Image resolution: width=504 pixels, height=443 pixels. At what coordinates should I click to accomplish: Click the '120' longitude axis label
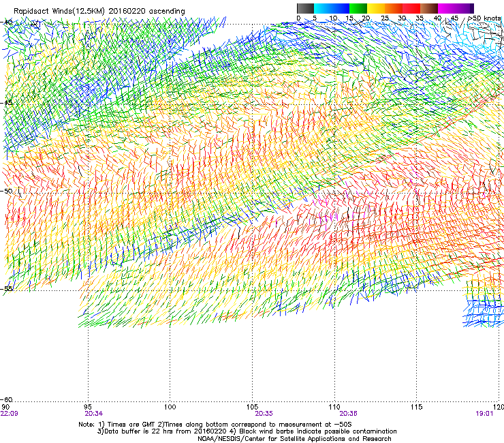coord(499,407)
